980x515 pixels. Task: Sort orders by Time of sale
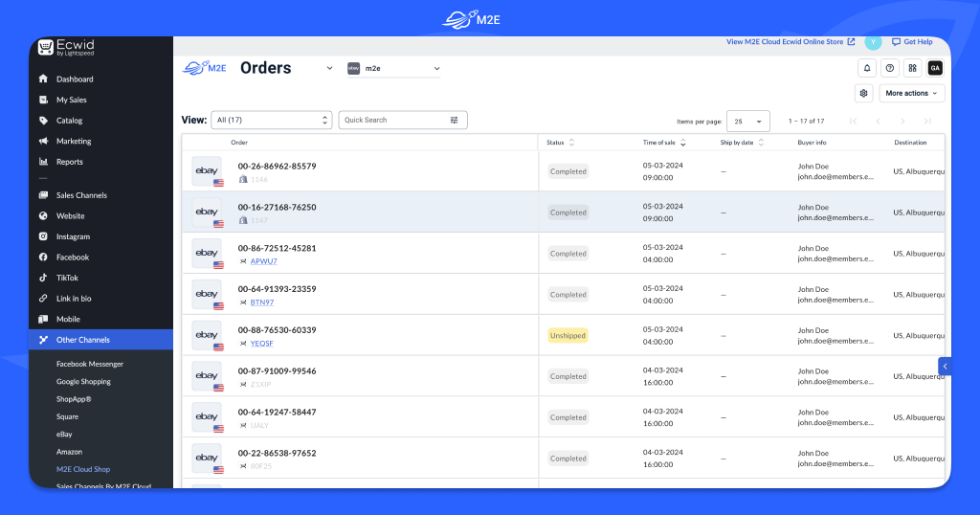point(683,143)
